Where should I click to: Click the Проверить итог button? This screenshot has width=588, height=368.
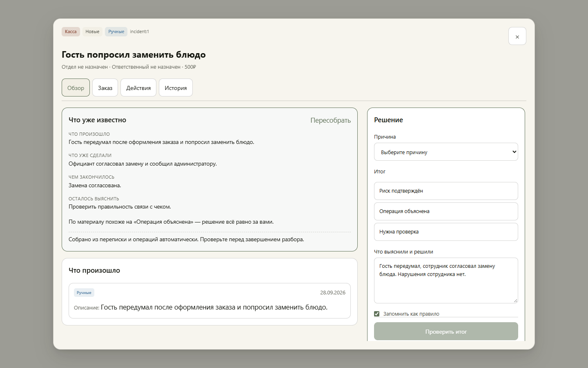coord(446,332)
